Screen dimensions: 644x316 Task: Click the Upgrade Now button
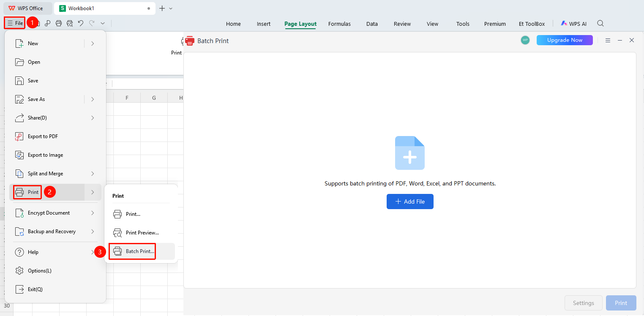(565, 40)
